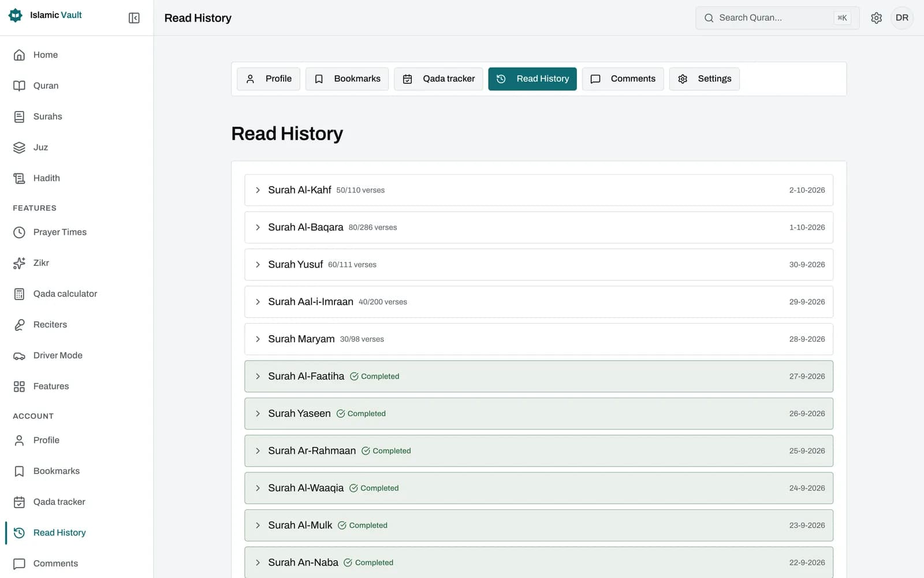Expand the Surah Al-Waaqia chevron
The width and height of the screenshot is (924, 578).
[258, 488]
